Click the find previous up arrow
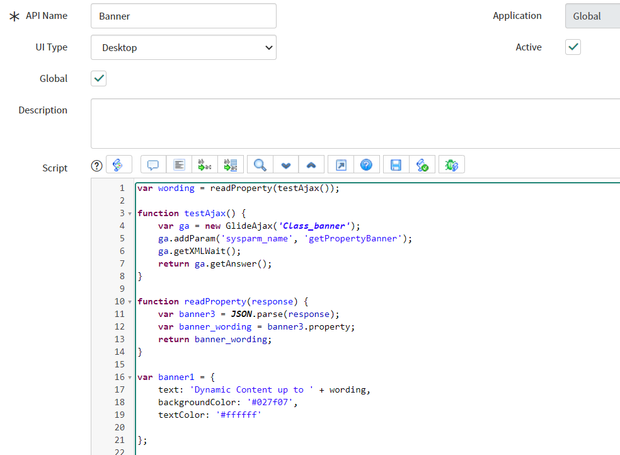 [312, 165]
